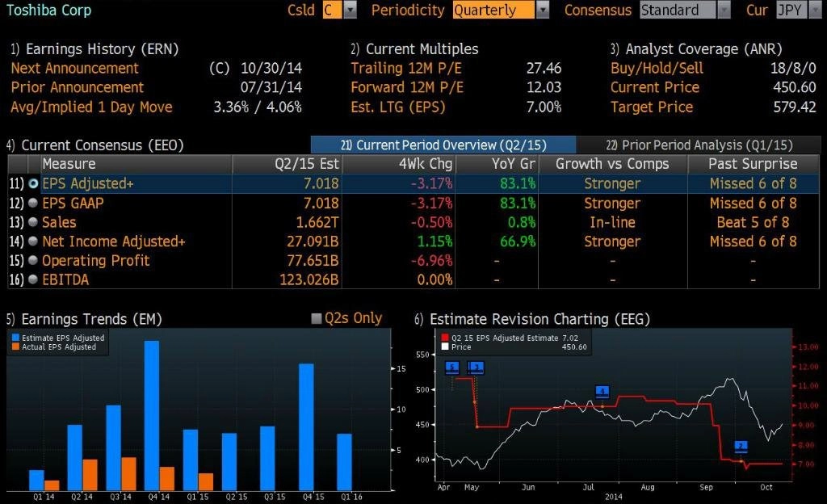This screenshot has height=504, width=827.
Task: Enable the Q2s Only checkbox
Action: click(317, 318)
